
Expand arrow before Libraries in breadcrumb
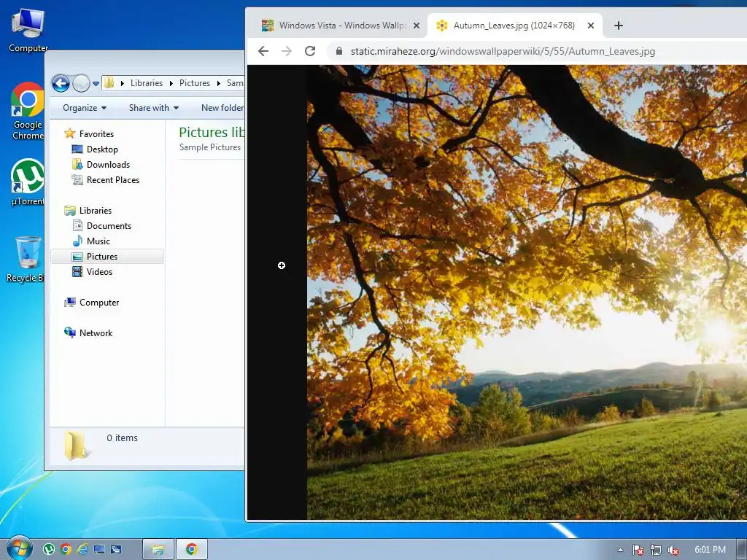(123, 83)
